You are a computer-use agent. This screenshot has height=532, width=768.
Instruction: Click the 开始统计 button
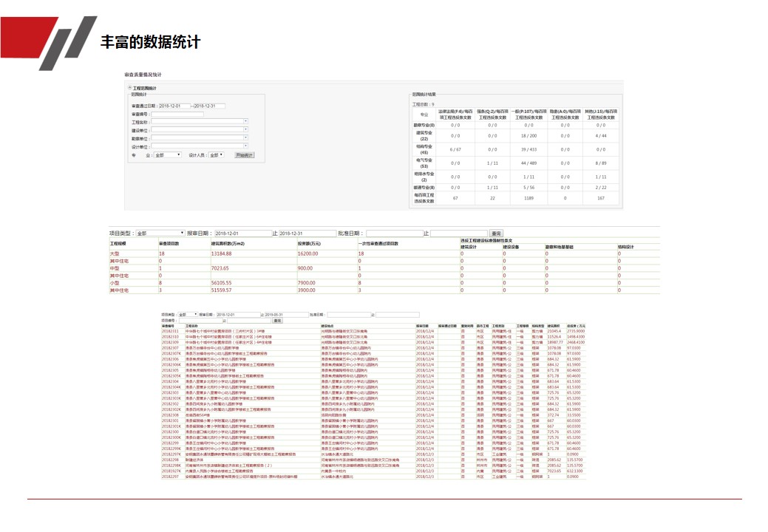[x=245, y=155]
